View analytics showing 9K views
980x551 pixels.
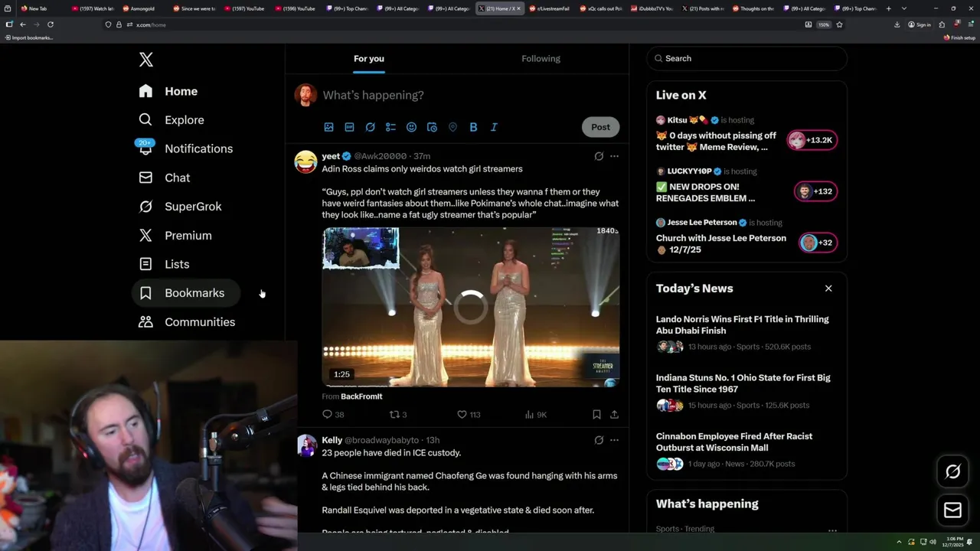click(535, 414)
